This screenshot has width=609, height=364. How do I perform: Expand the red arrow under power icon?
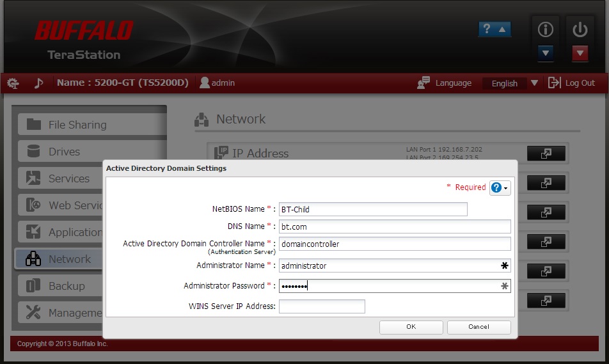point(580,53)
